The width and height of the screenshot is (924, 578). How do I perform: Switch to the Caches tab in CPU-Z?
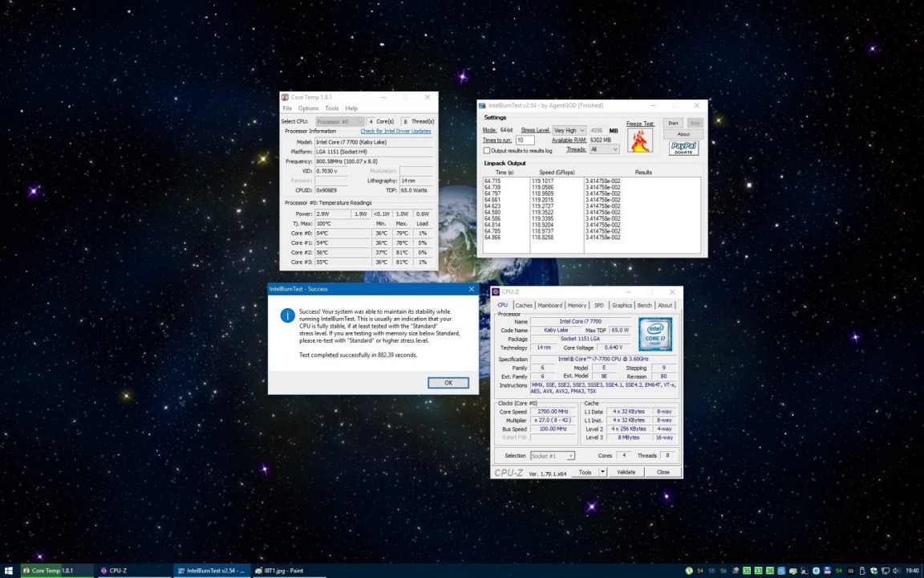click(x=523, y=306)
